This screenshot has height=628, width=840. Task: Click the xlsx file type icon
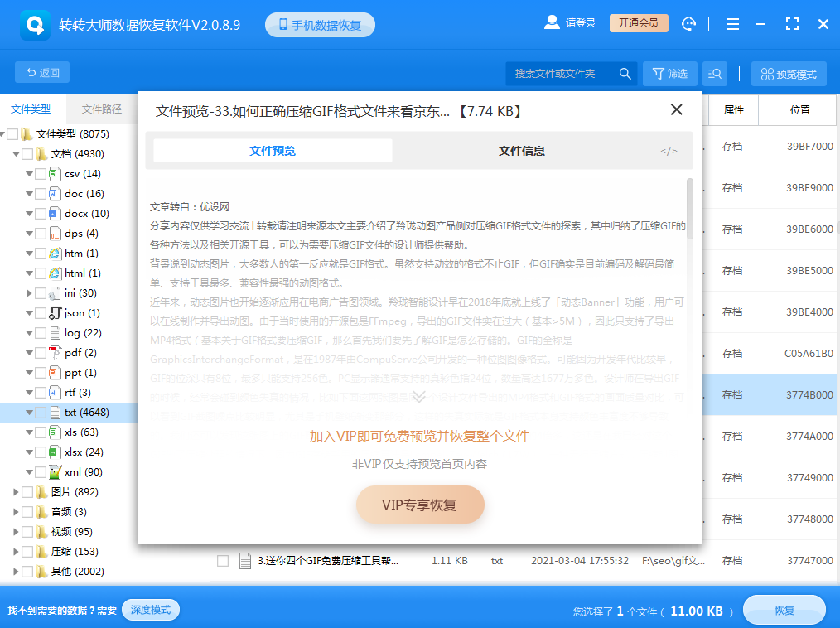[55, 452]
